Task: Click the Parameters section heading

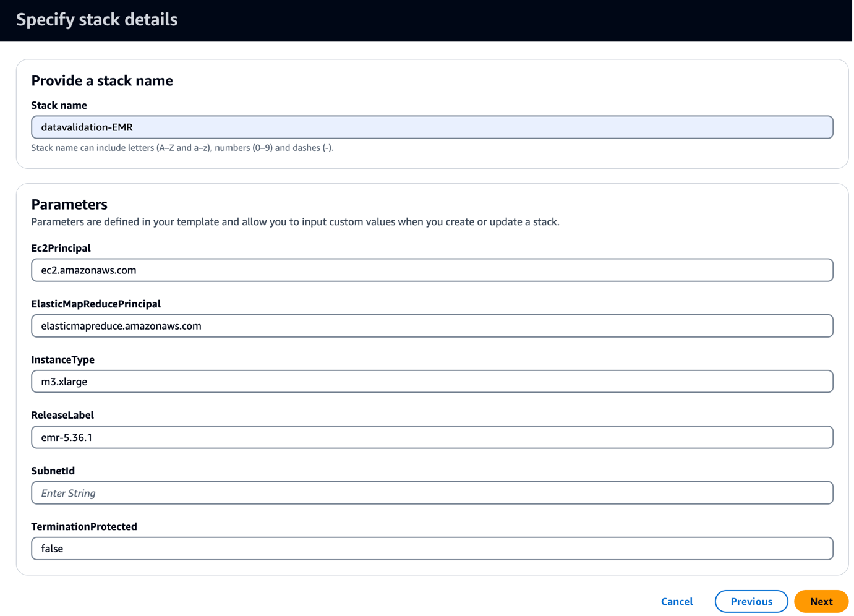Action: (69, 204)
